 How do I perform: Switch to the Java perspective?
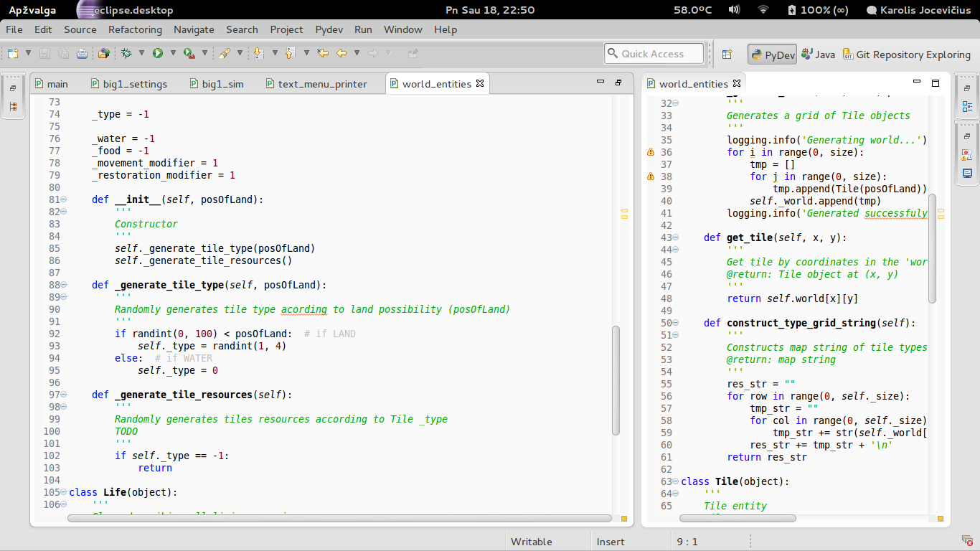coord(819,55)
